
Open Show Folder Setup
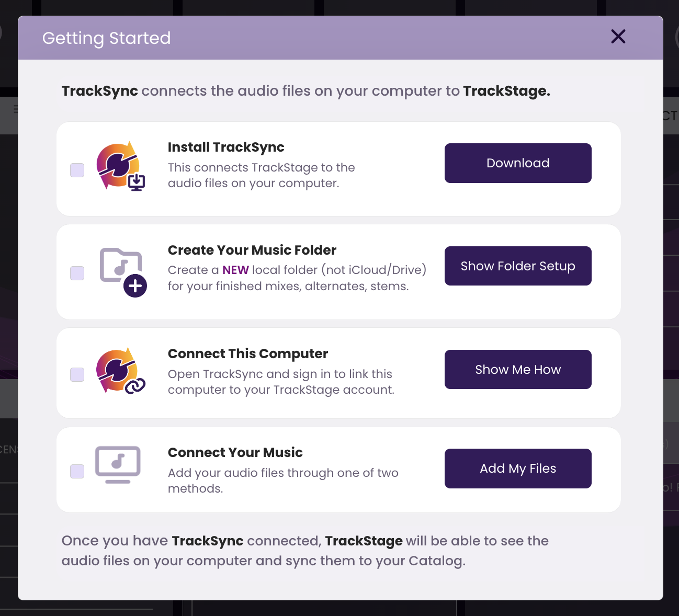[x=518, y=266]
